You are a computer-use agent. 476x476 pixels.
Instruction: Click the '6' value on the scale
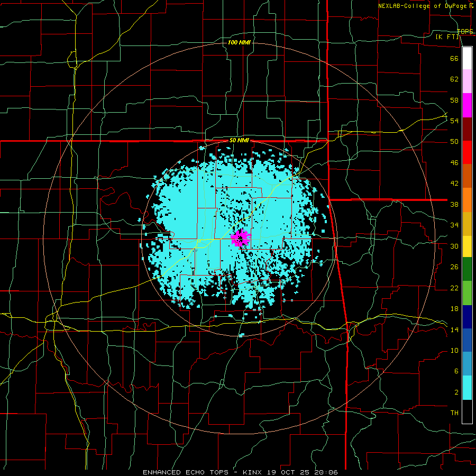pyautogui.click(x=456, y=371)
